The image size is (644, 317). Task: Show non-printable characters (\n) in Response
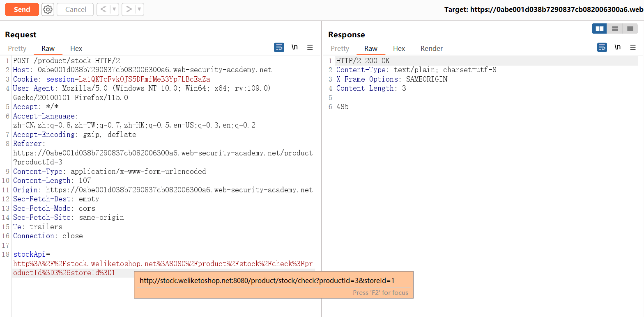tap(617, 48)
